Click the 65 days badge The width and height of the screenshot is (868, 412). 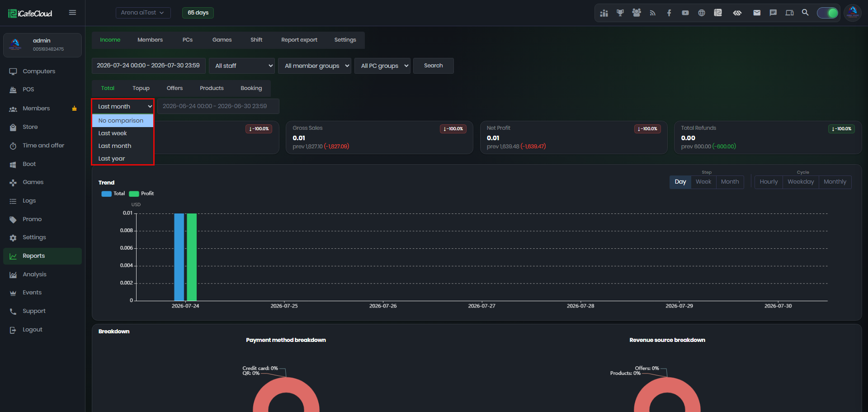click(x=198, y=13)
